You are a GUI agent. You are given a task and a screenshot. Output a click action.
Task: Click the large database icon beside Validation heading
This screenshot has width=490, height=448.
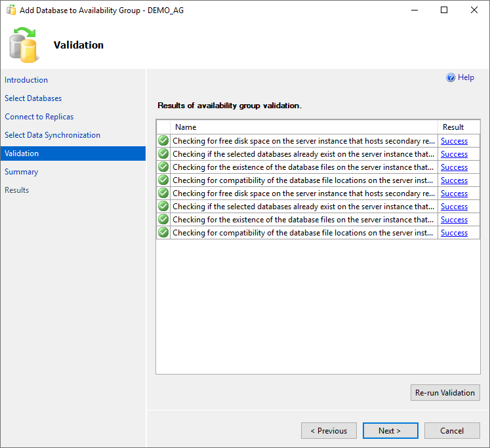pyautogui.click(x=23, y=45)
